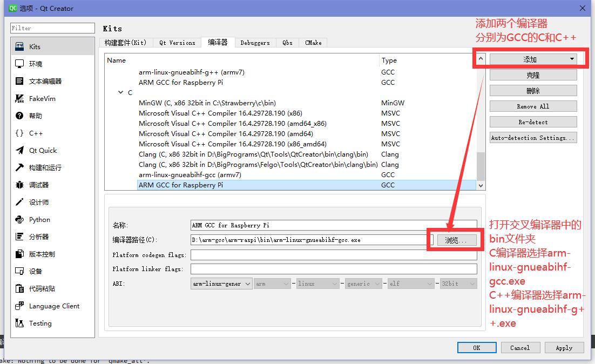Screen dimensions: 595x364
Task: Click the Platform codegen flags field
Action: [334, 255]
